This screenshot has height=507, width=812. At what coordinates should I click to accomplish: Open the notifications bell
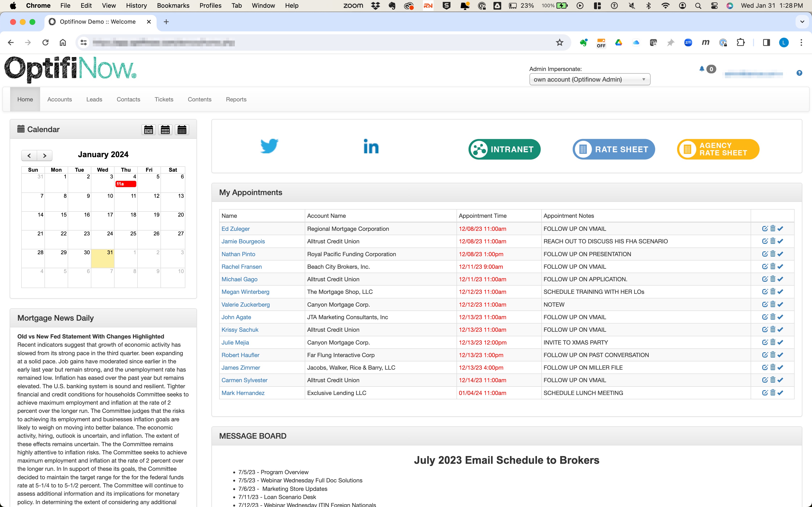pos(702,69)
